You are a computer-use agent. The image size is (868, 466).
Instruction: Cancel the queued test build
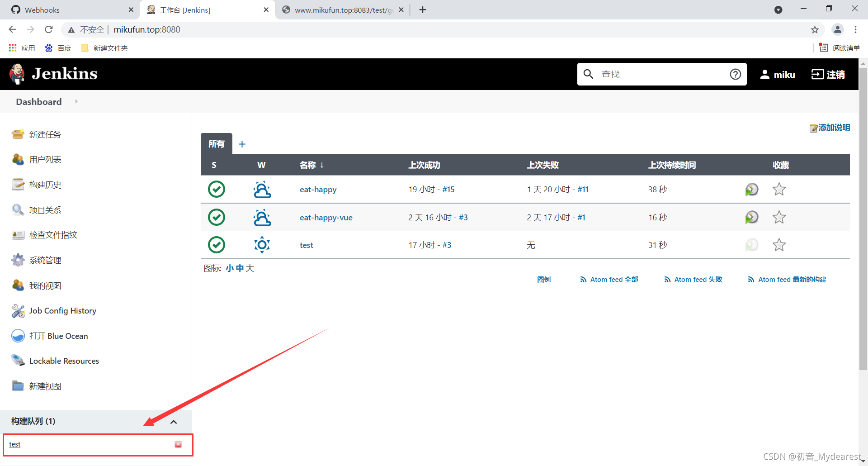point(178,444)
